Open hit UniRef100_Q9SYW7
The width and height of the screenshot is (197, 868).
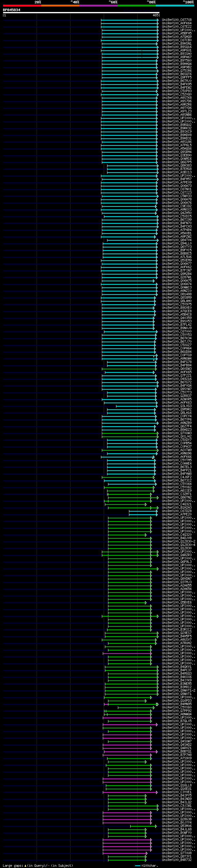[x=176, y=389]
